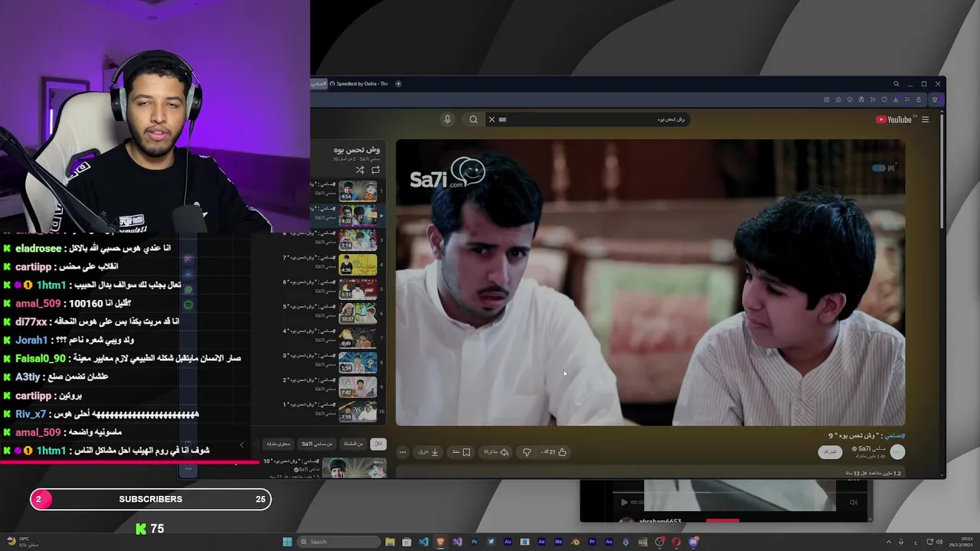Image resolution: width=980 pixels, height=551 pixels.
Task: Open a new browser tab with plus
Action: pyautogui.click(x=398, y=83)
